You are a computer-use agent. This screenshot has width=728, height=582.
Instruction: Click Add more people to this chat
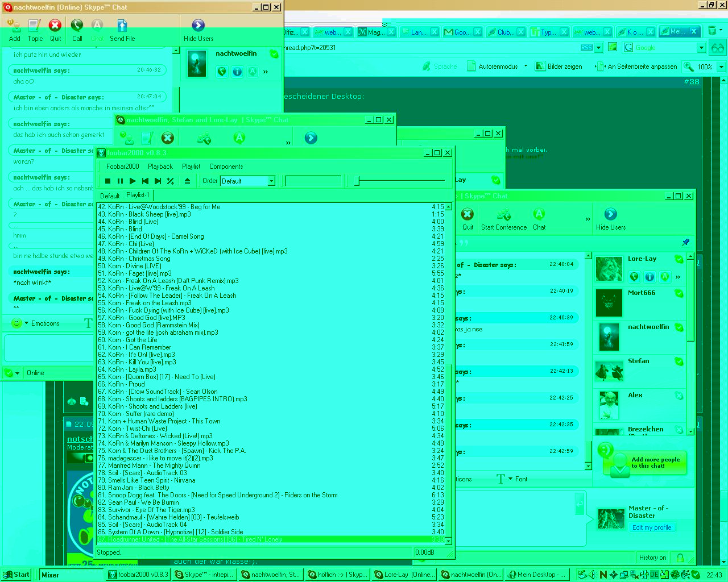(655, 463)
